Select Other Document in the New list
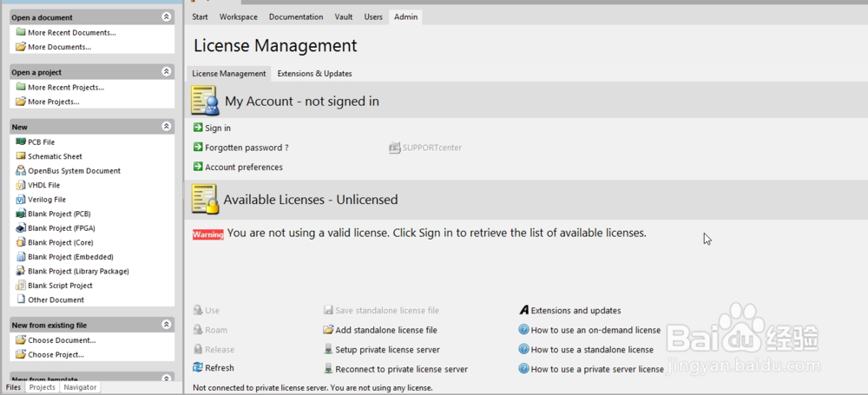 pyautogui.click(x=56, y=300)
